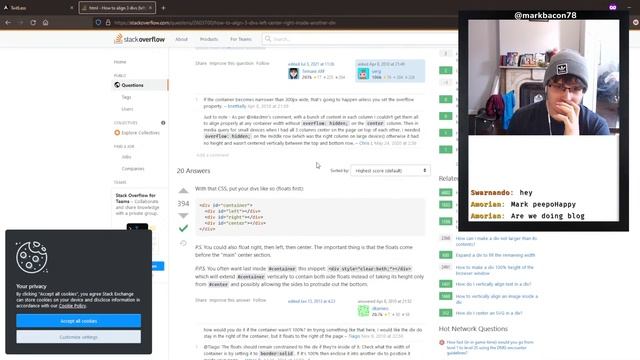
Task: Open the Cookie Policy link
Action: 72,306
